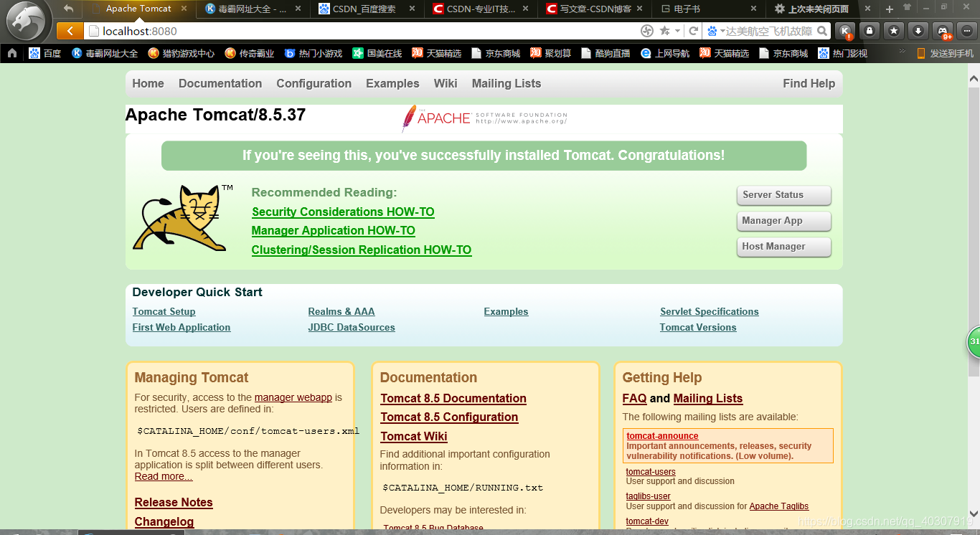
Task: Open Wiki in Tomcat navigation bar
Action: tap(446, 83)
